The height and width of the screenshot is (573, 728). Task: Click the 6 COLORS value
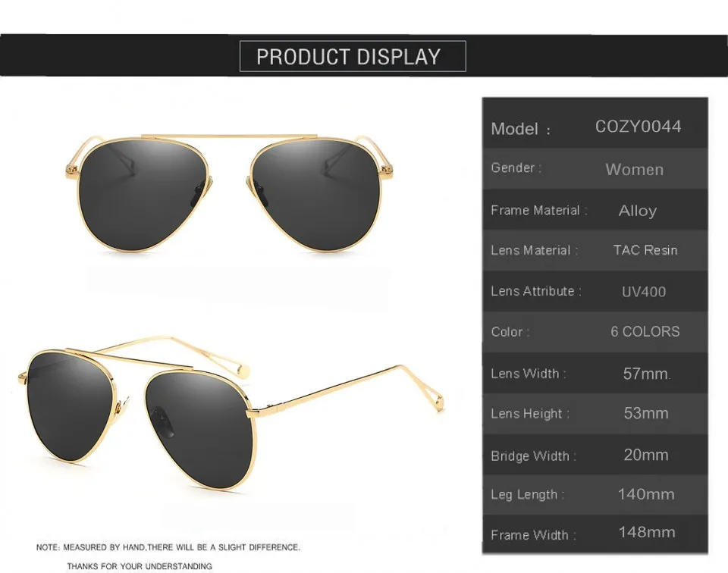coord(645,331)
